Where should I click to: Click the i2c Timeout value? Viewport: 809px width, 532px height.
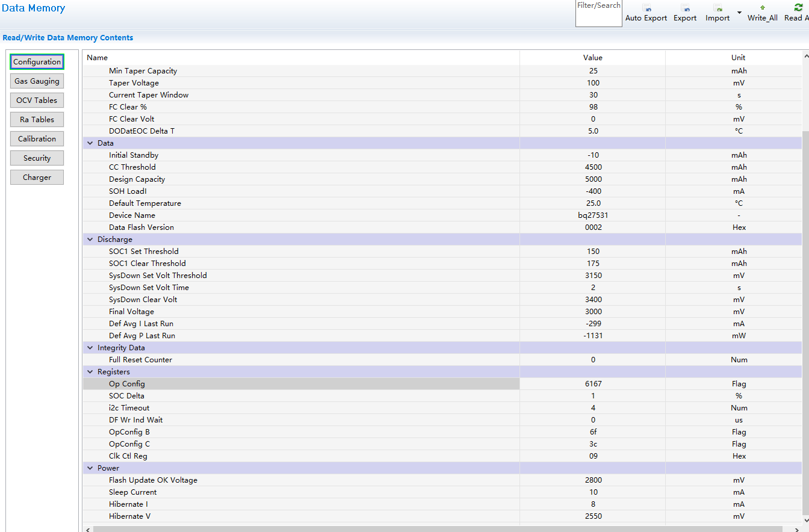(x=593, y=408)
